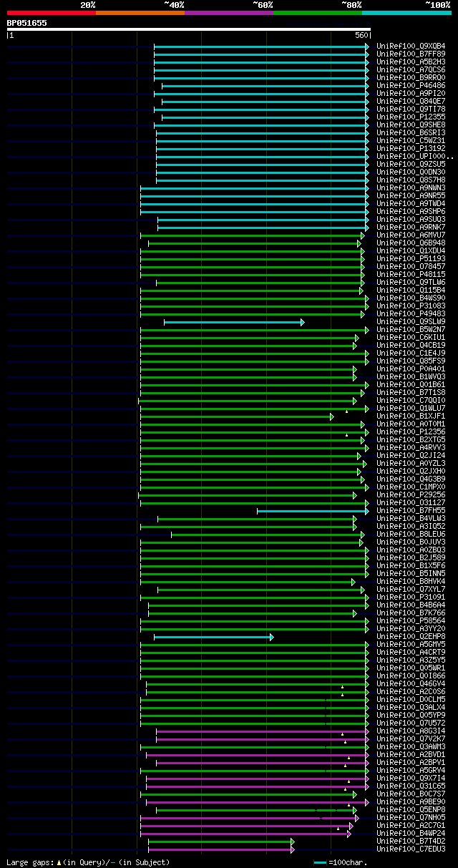Select the UniRef100_Q7U572 label

click(411, 723)
